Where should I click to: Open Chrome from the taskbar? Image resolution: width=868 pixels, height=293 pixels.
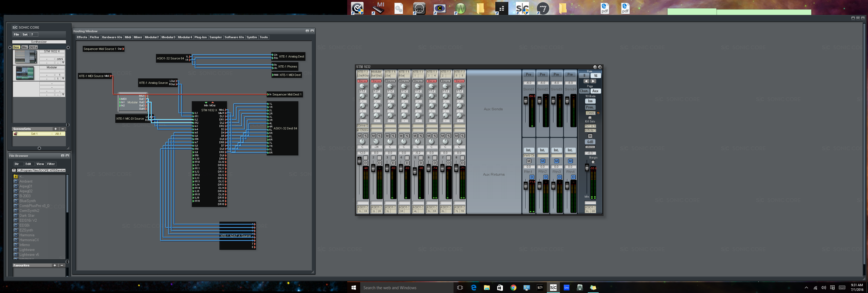tap(513, 288)
